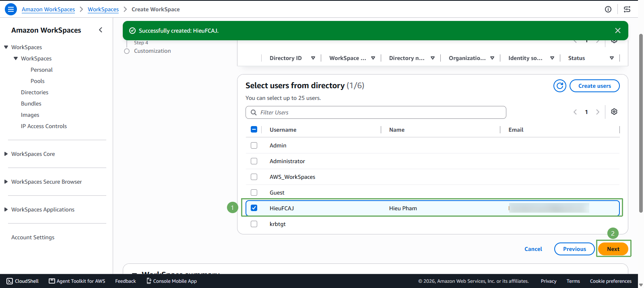This screenshot has height=288, width=644.
Task: Go to previous page of users
Action: 575,112
